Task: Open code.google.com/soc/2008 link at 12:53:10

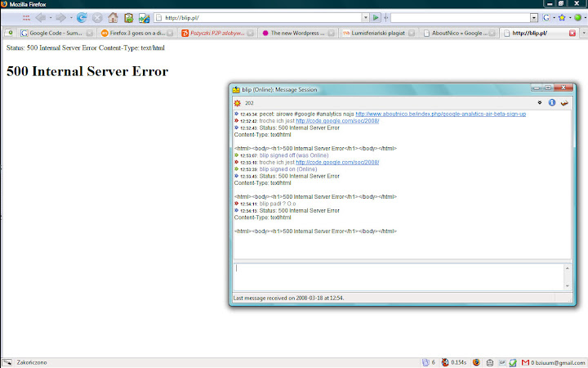Action: (x=337, y=162)
